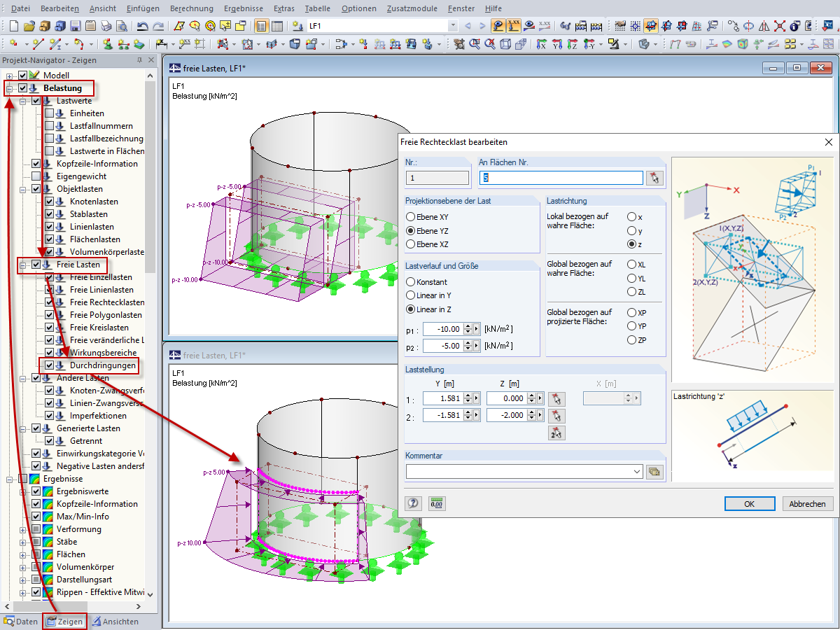
Task: Open the help icon in the dialog
Action: click(414, 503)
